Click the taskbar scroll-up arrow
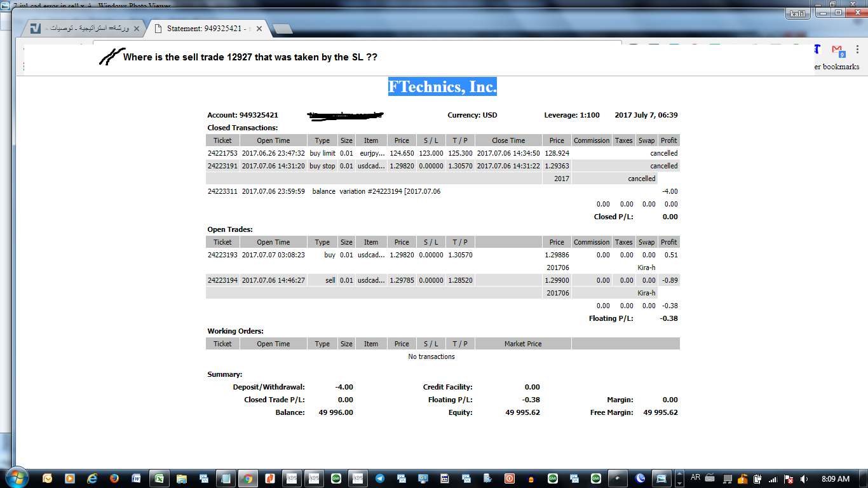This screenshot has width=868, height=488. click(x=679, y=474)
